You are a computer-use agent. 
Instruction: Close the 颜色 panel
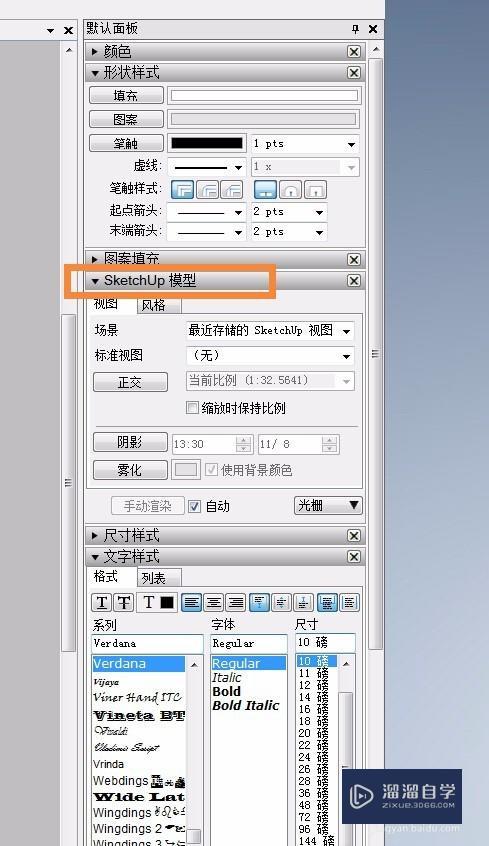coord(354,52)
